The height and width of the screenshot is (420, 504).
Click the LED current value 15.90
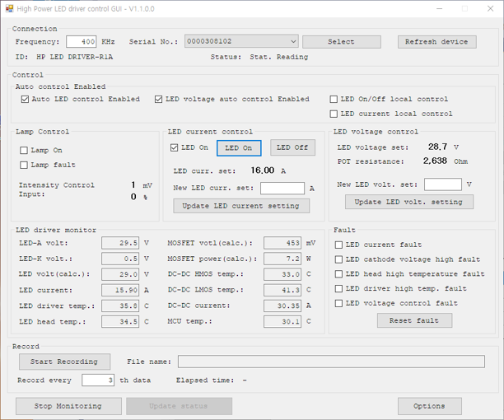(x=120, y=290)
